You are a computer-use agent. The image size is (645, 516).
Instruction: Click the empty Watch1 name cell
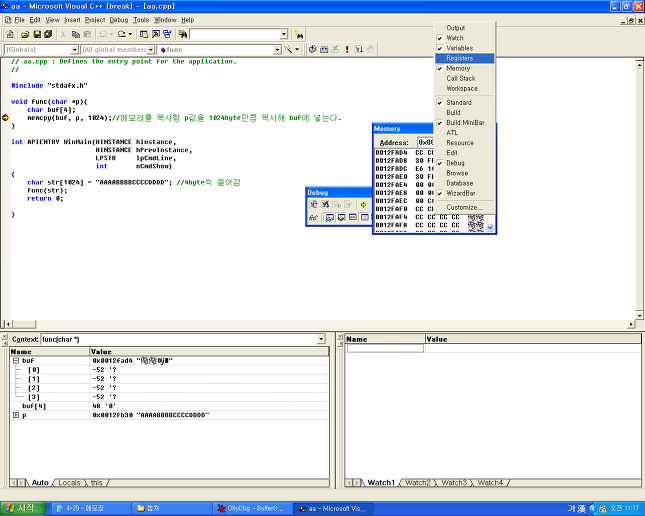coord(385,349)
